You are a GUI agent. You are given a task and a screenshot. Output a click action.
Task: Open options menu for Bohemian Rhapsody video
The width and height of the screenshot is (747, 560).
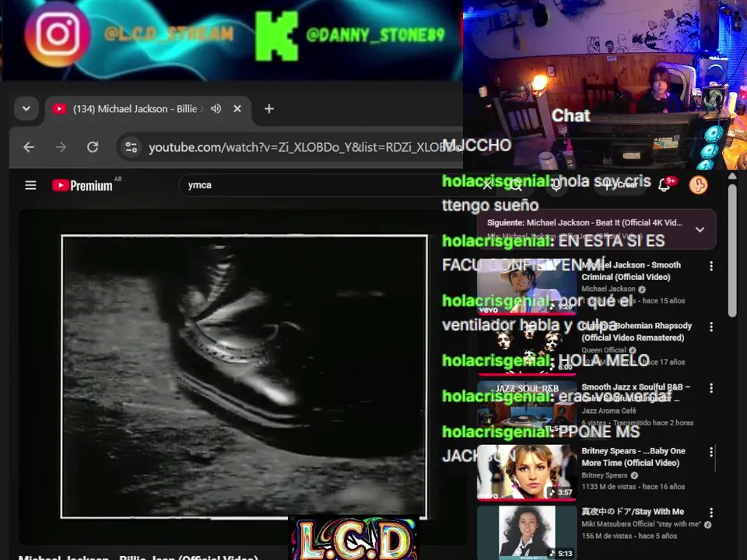click(x=710, y=327)
